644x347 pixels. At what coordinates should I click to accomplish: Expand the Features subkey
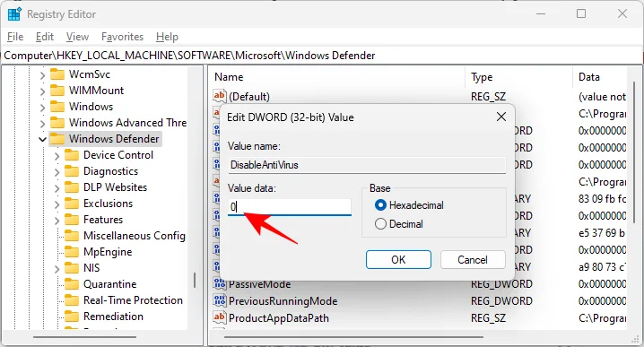pos(57,220)
